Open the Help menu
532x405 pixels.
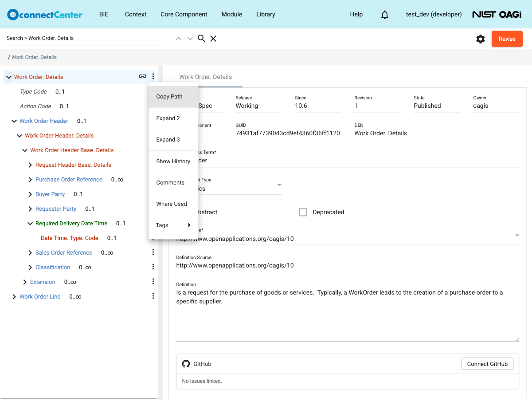coord(356,14)
